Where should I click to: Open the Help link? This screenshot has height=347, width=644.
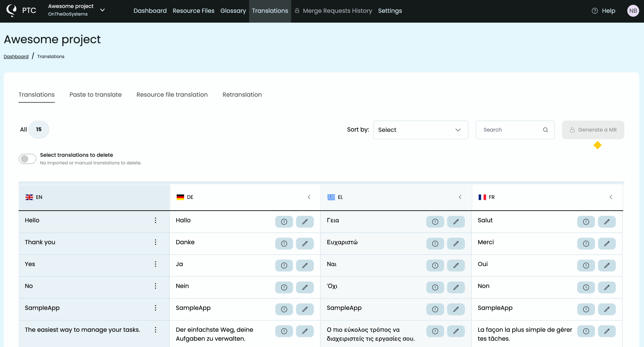(x=603, y=11)
